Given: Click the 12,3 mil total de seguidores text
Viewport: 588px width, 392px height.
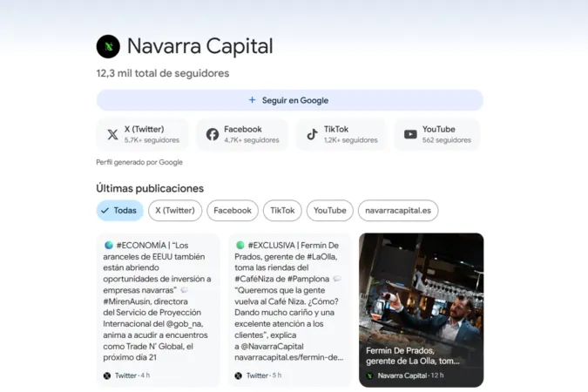Looking at the screenshot, I should pos(163,73).
